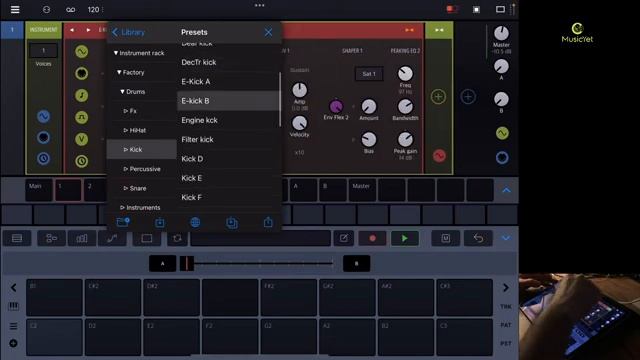This screenshot has height=360, width=640.
Task: Start recording with red record button
Action: coord(372,238)
